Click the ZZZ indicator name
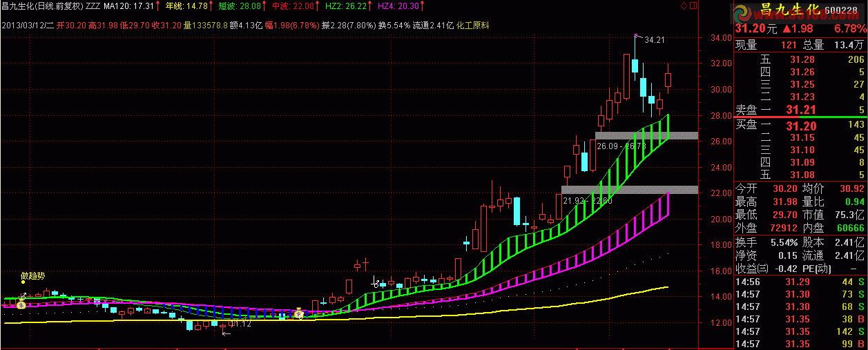 93,6
